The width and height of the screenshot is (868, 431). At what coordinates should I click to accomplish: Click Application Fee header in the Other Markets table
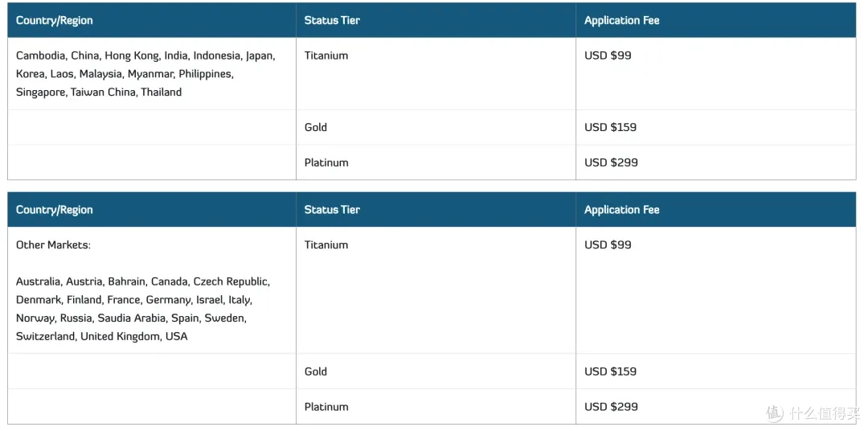click(x=621, y=210)
